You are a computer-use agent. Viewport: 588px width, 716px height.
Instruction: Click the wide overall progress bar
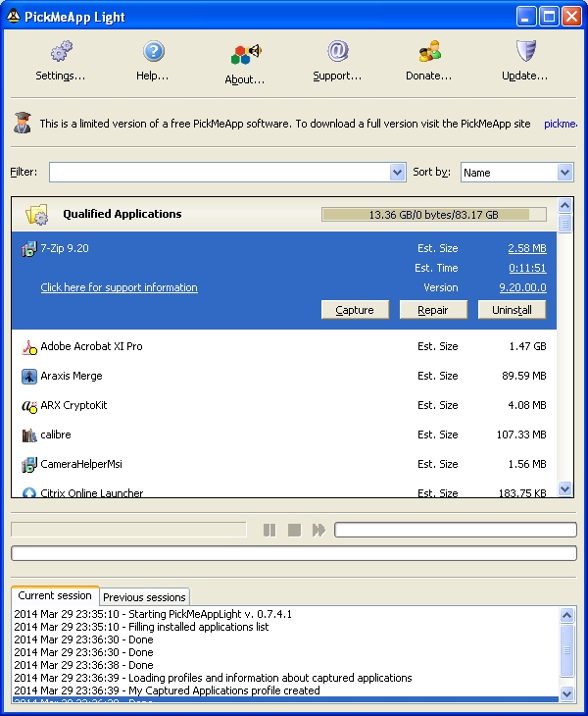click(294, 553)
